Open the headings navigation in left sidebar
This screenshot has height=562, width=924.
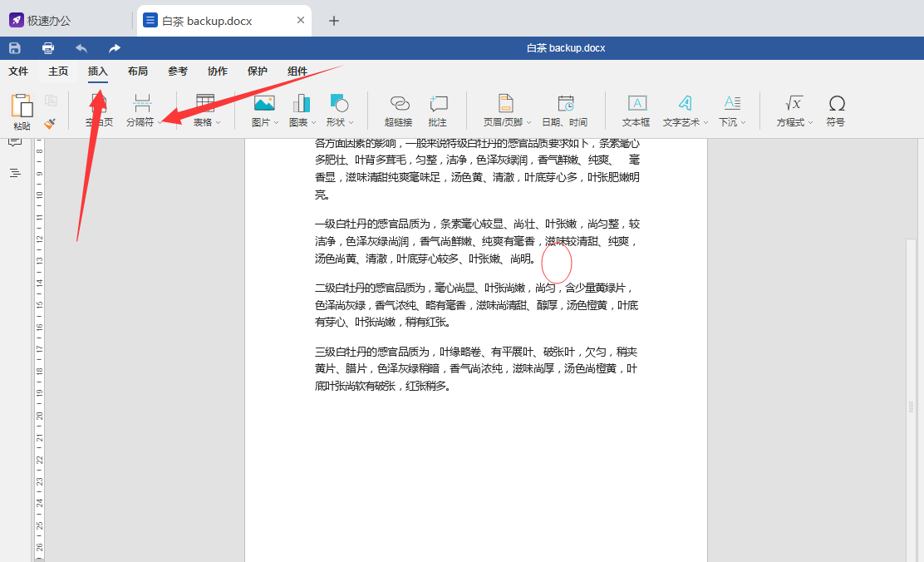pos(15,173)
